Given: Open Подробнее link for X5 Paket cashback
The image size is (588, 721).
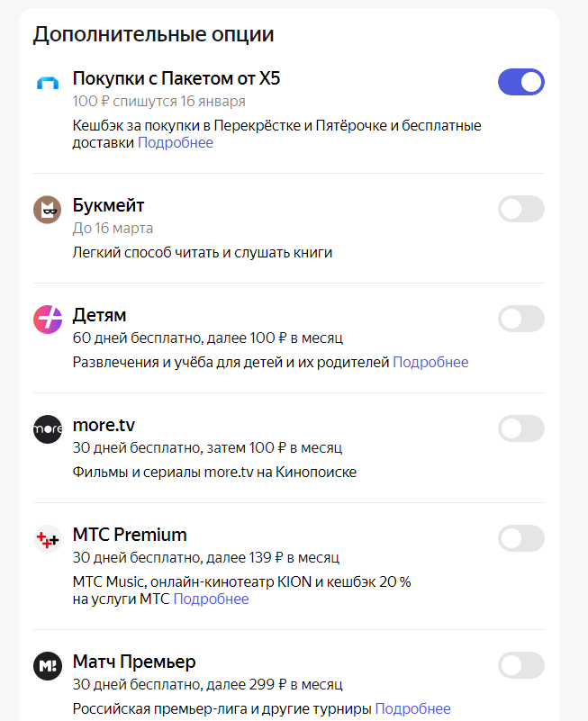Looking at the screenshot, I should pyautogui.click(x=176, y=143).
